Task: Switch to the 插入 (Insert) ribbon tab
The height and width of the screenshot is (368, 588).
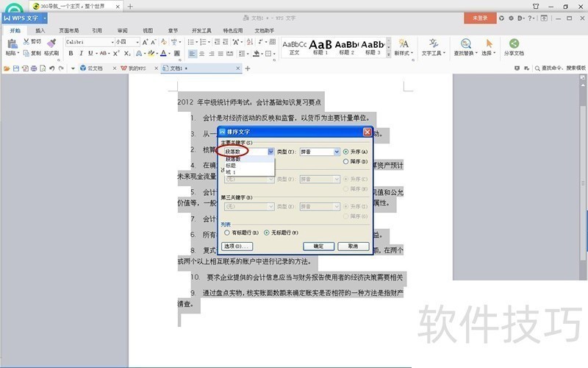Action: coord(40,30)
